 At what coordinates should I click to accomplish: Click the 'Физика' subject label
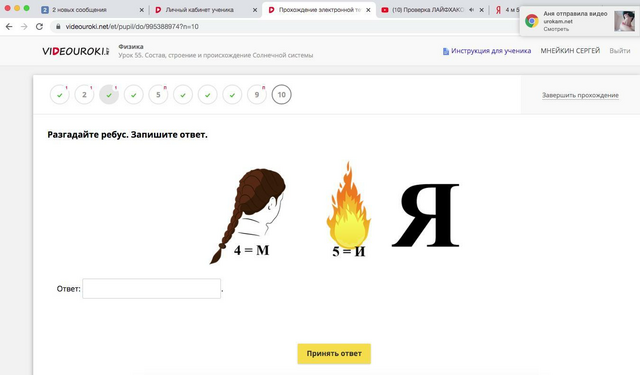tap(131, 47)
